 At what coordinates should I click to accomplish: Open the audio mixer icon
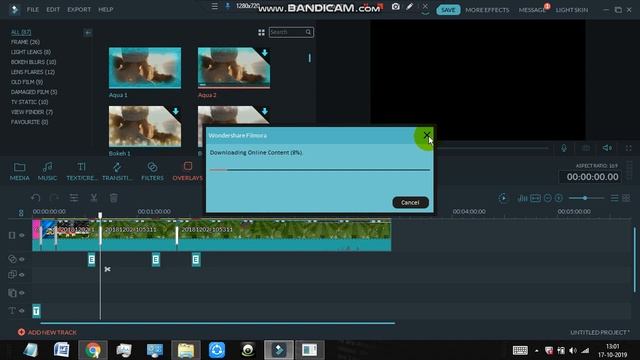[522, 198]
